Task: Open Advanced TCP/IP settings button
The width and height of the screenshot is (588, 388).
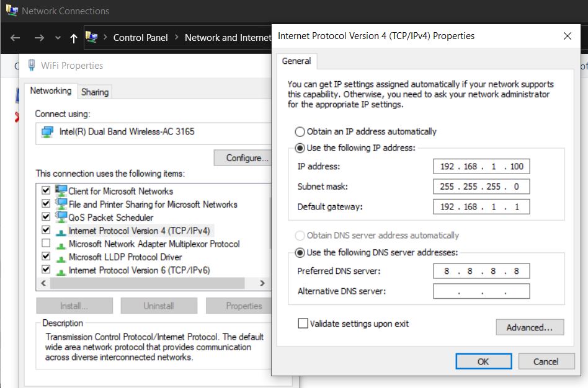Action: pos(530,327)
